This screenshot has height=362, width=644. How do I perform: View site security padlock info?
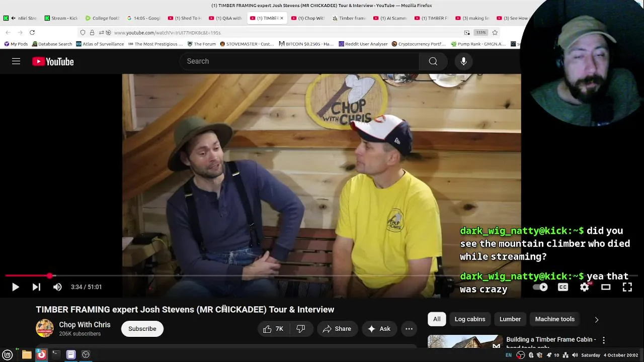pyautogui.click(x=92, y=33)
